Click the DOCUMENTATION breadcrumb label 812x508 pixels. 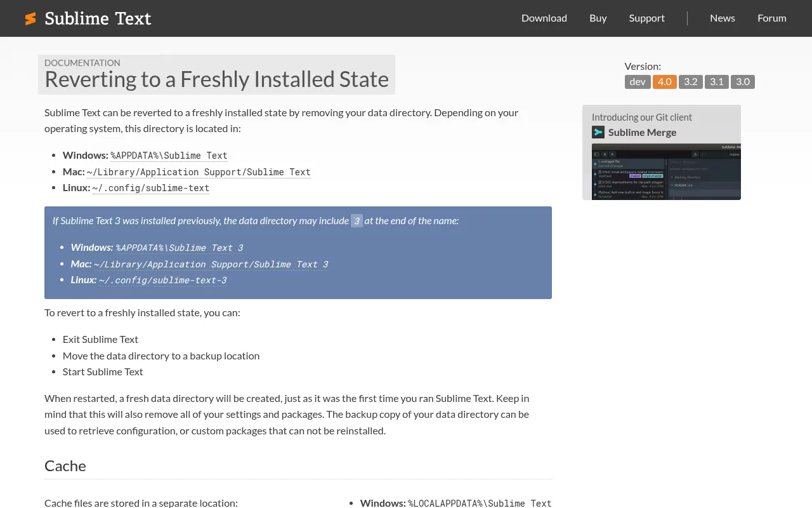pos(82,63)
